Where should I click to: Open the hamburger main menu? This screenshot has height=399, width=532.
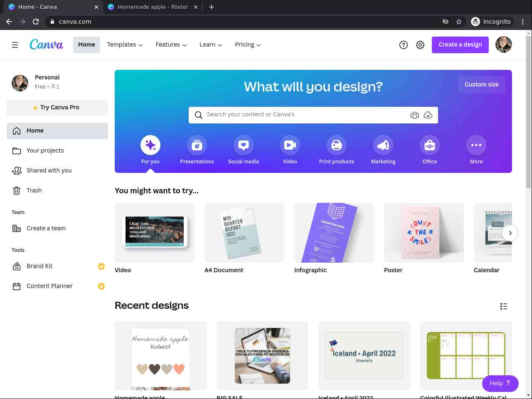15,45
